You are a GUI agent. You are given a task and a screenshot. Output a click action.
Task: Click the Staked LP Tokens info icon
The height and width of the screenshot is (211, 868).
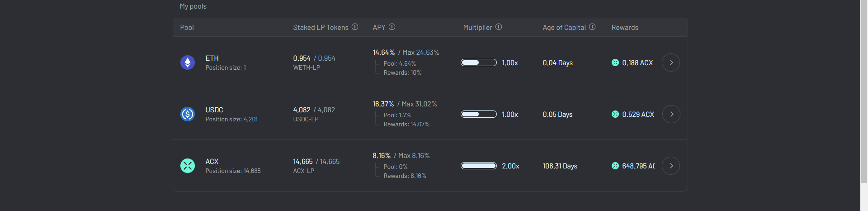coord(355,27)
